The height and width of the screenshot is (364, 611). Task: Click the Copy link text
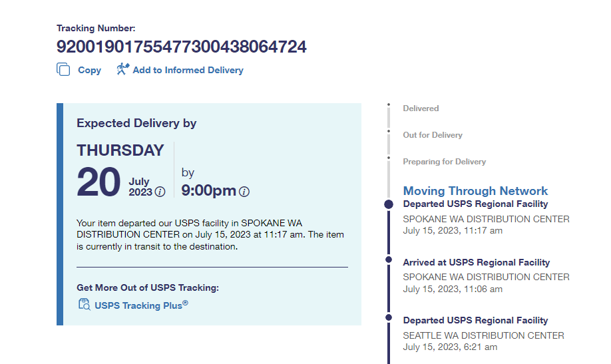click(89, 70)
